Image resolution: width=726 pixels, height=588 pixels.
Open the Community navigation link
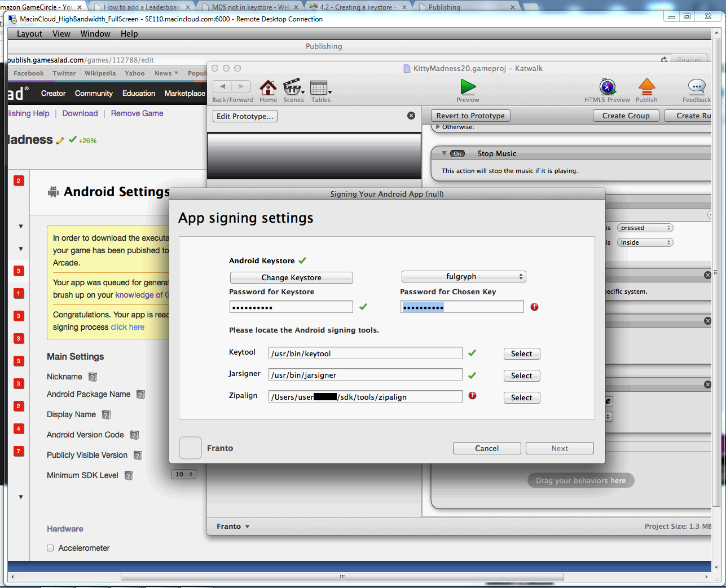pyautogui.click(x=94, y=94)
